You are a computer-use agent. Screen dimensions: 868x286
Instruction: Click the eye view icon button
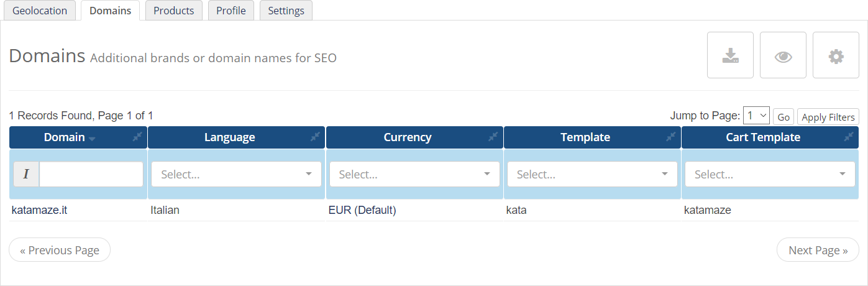click(783, 55)
